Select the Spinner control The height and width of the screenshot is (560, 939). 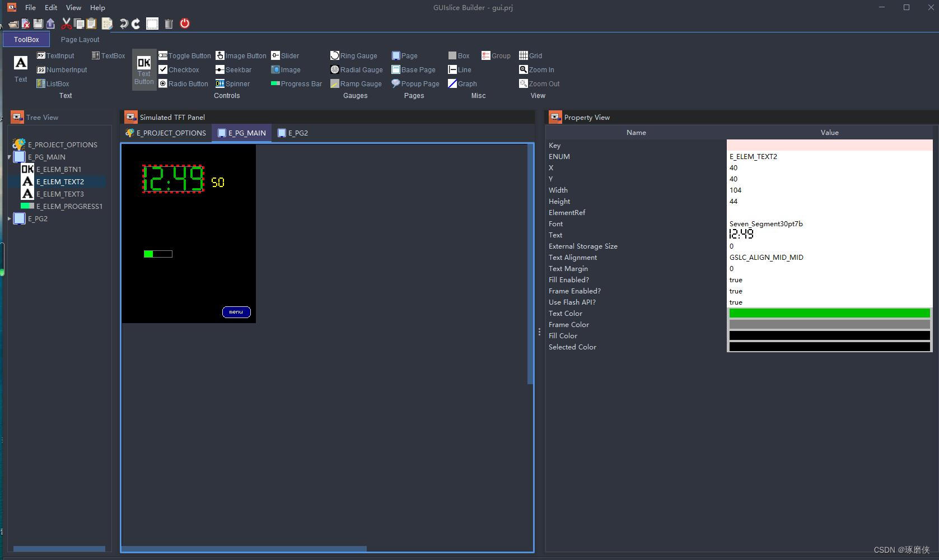233,83
